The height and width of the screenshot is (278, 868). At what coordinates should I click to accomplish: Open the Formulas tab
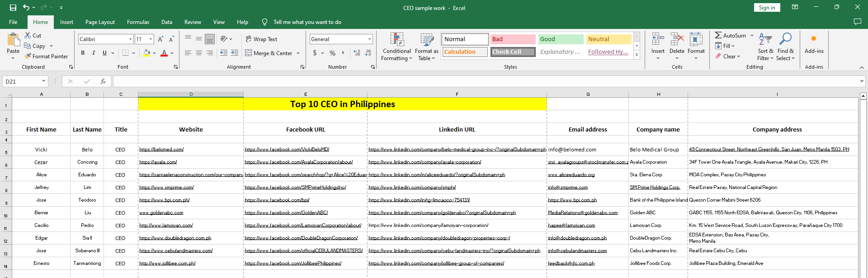(138, 22)
